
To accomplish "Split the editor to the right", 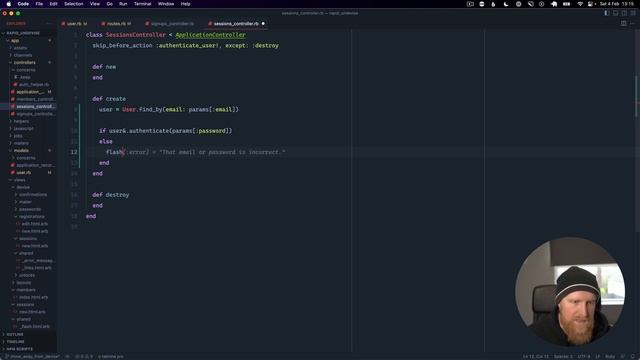I will tap(624, 23).
